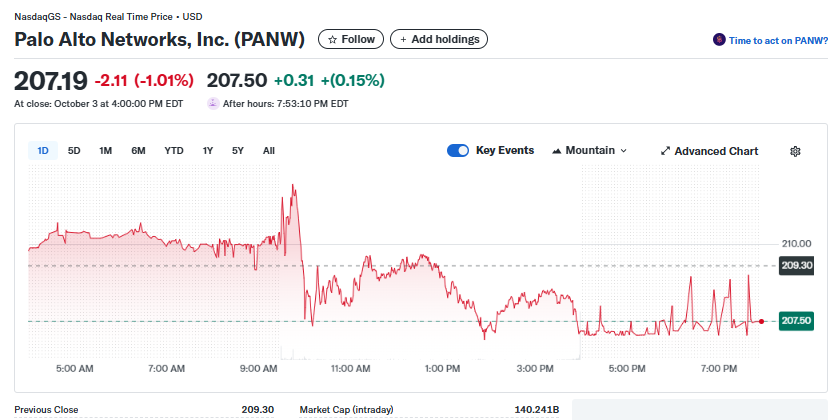Choose the 6M chart range

coord(138,151)
